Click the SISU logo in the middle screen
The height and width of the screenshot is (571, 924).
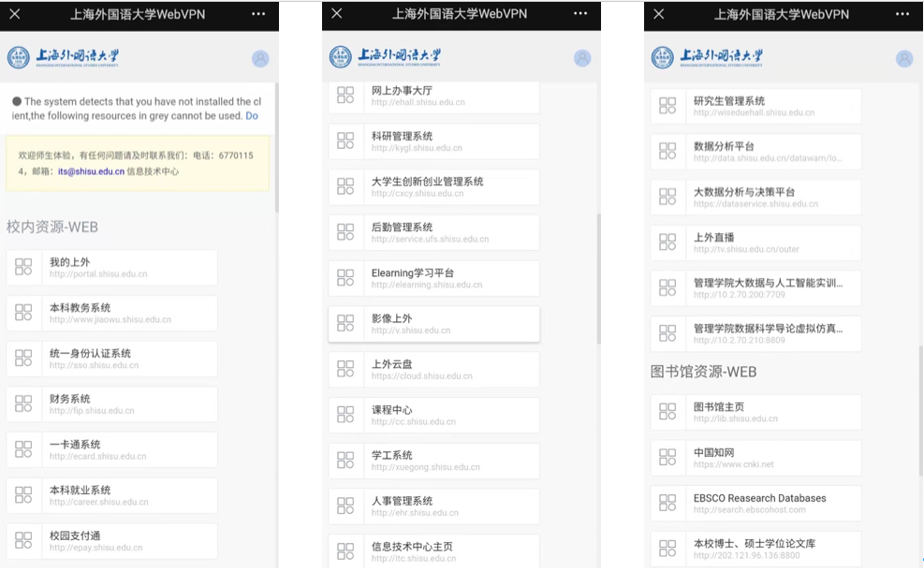coord(388,57)
